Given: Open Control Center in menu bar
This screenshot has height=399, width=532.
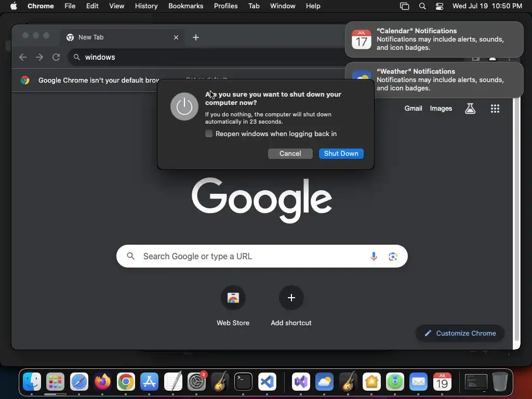Looking at the screenshot, I should (440, 6).
